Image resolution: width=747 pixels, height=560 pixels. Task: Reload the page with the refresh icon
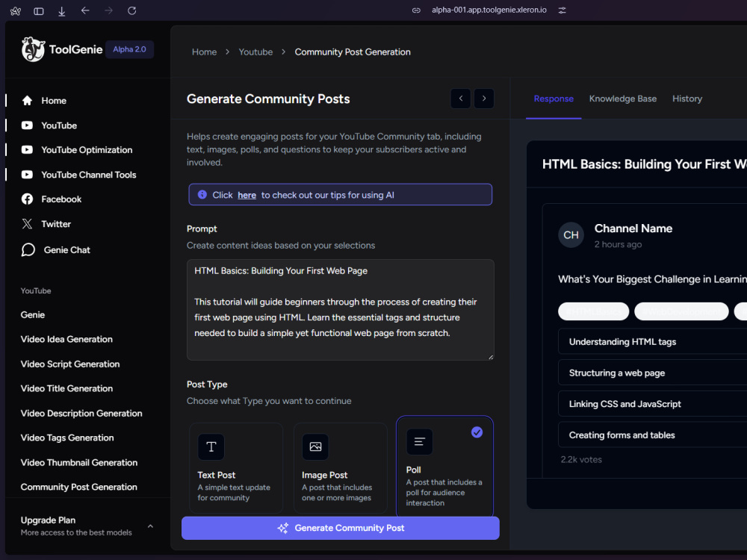(x=132, y=10)
